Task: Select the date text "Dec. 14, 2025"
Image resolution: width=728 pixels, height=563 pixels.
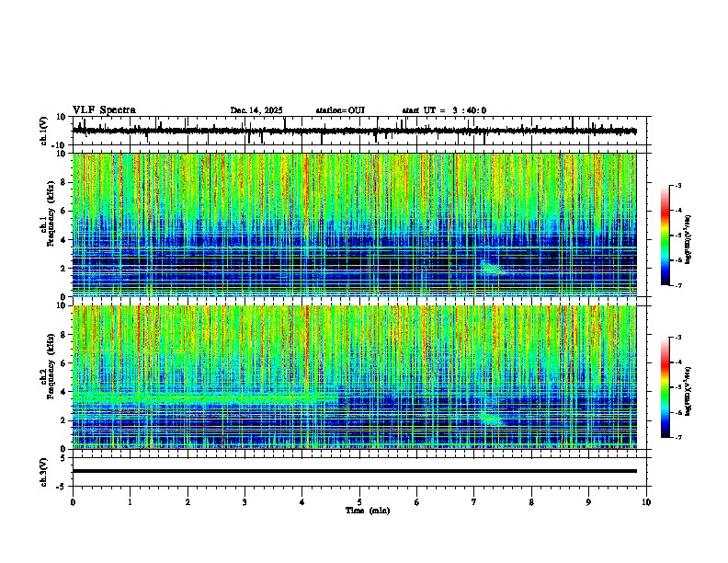Action: (256, 110)
